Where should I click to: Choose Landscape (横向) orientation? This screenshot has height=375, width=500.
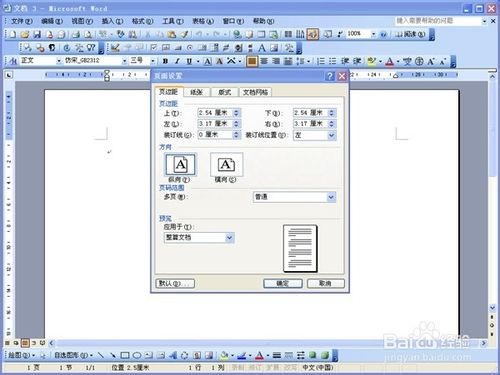tap(226, 165)
